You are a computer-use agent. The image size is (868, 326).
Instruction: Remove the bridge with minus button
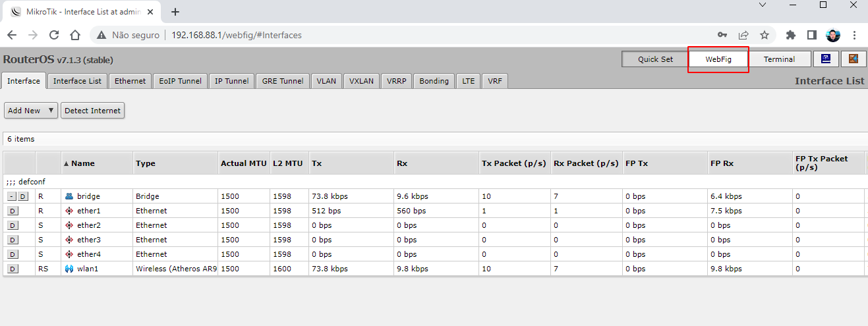point(12,196)
